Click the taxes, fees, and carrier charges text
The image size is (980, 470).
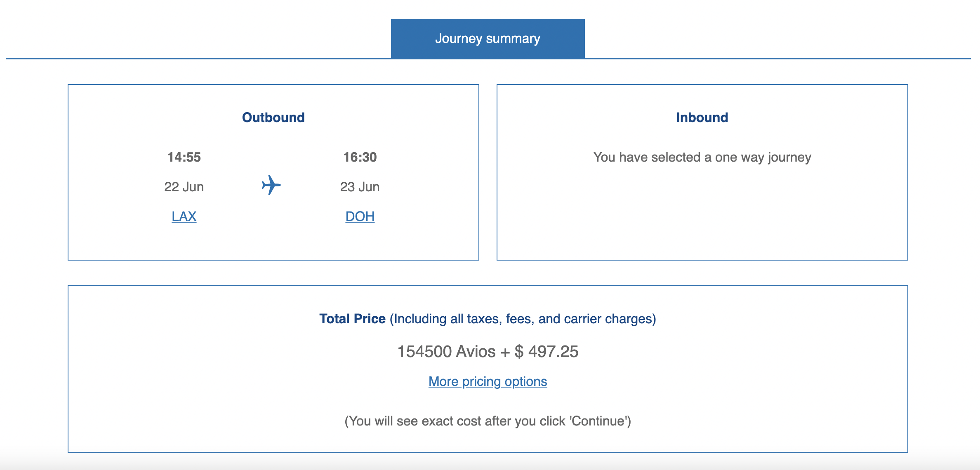(523, 319)
